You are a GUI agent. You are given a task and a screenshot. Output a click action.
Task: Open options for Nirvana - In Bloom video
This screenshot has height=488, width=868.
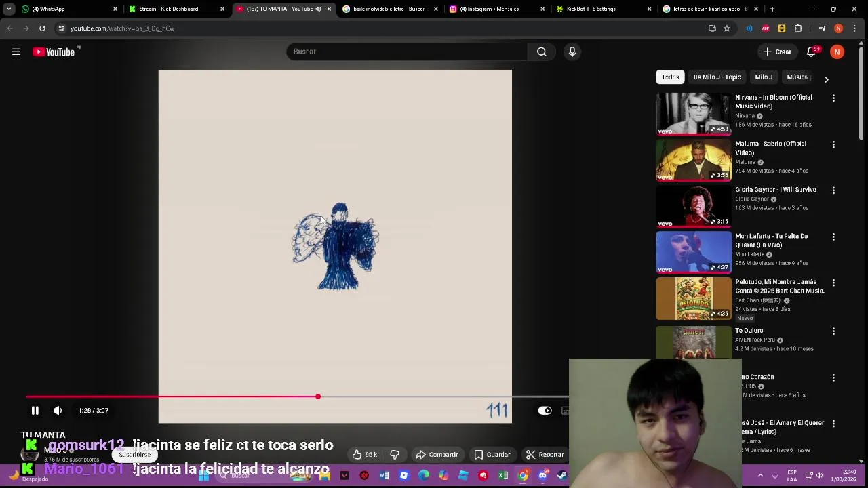833,98
